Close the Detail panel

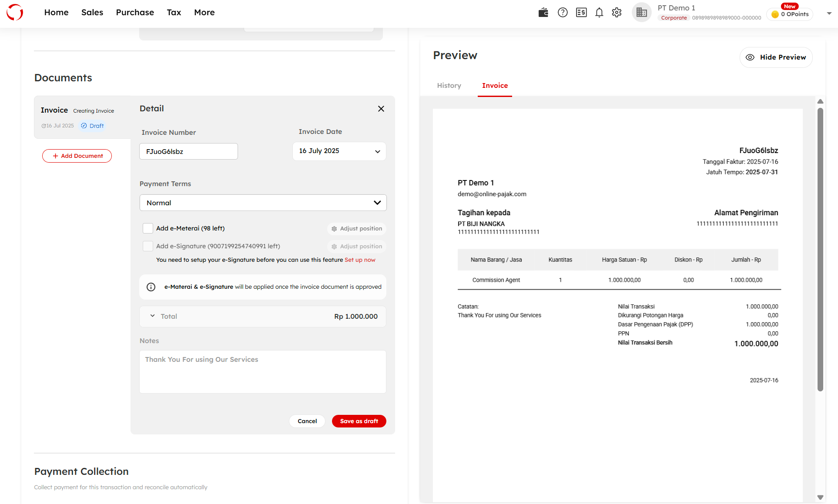[x=381, y=109]
